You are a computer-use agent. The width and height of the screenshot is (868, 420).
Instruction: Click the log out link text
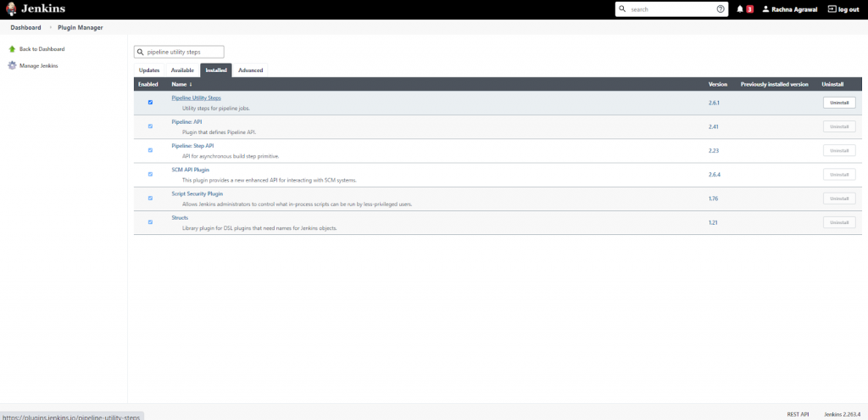pyautogui.click(x=849, y=9)
